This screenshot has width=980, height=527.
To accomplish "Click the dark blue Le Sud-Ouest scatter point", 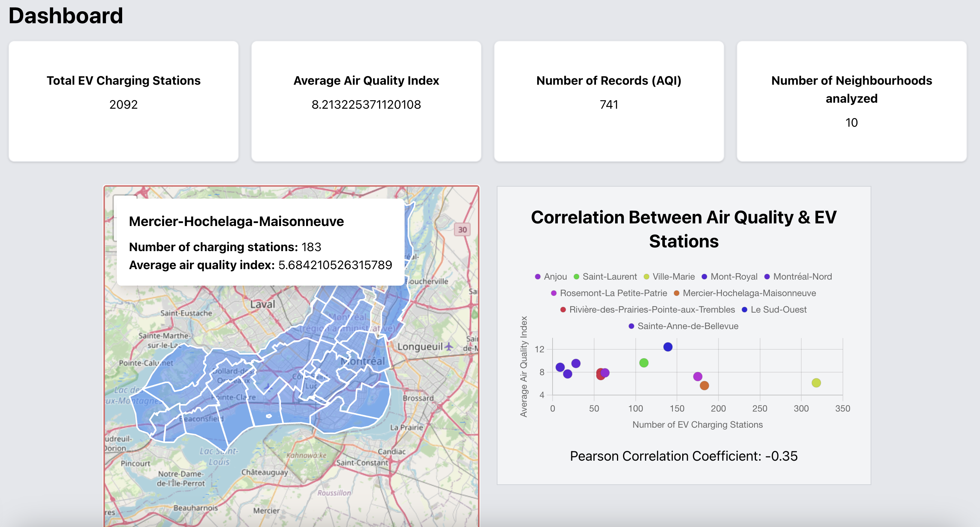I will 667,347.
